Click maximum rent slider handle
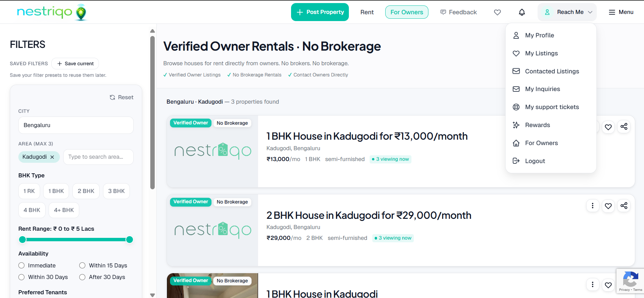Viewport: 644px width, 298px height. tap(130, 240)
